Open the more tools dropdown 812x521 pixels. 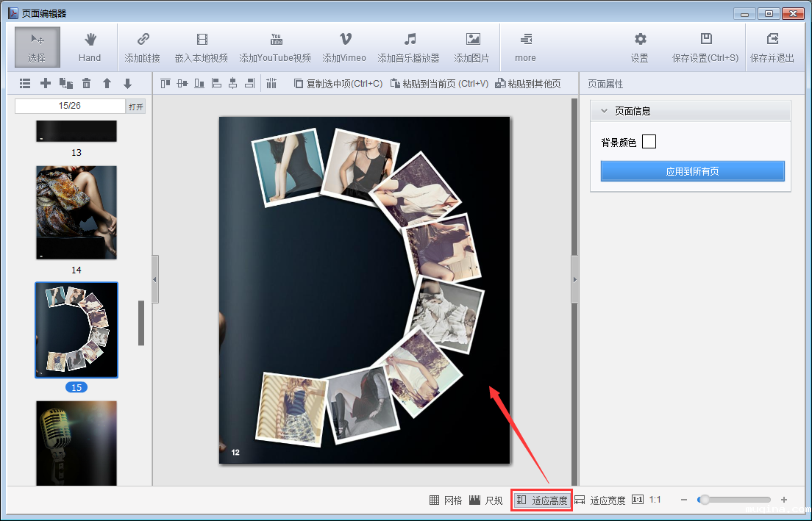[525, 46]
